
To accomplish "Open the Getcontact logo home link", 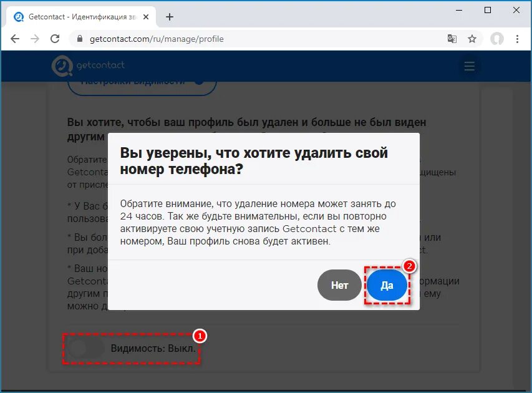I will (88, 65).
